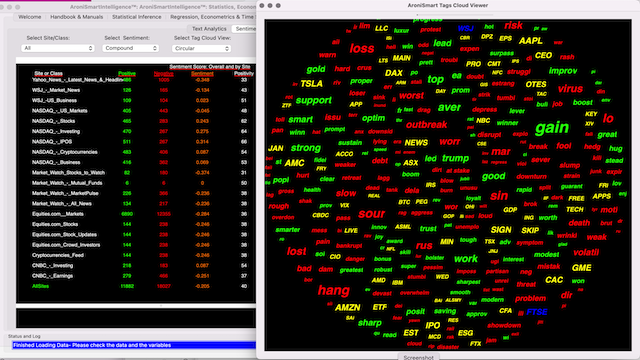Click the red 'outbreak' tag
Screen dimensions: 640x360
[427, 125]
